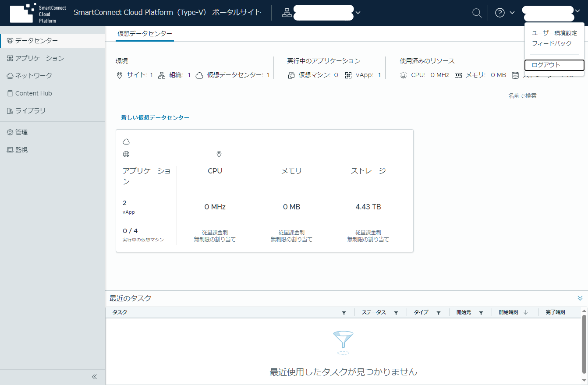The width and height of the screenshot is (588, 385).
Task: Click the メモリ icon in used resources
Action: 458,75
